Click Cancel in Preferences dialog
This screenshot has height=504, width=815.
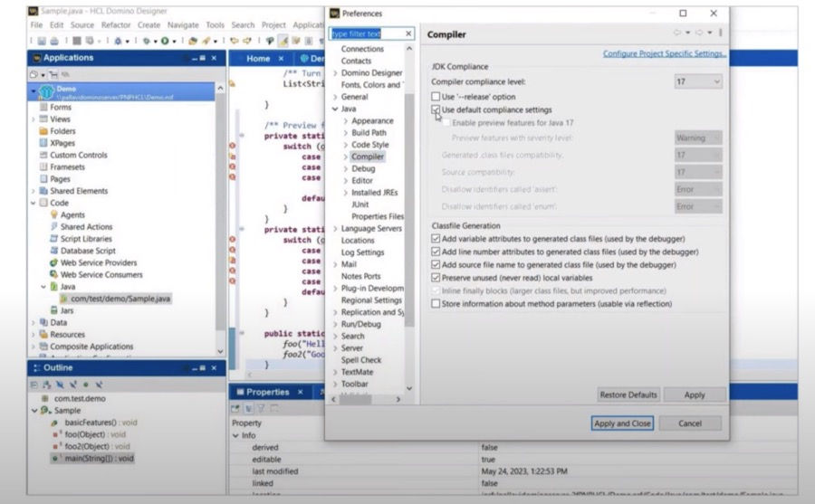[x=690, y=423]
